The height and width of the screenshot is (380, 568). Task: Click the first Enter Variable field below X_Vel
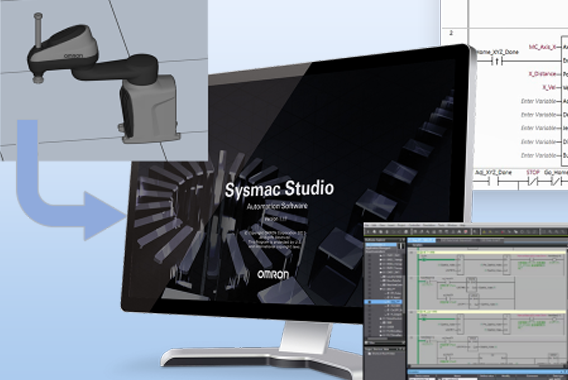click(x=538, y=101)
